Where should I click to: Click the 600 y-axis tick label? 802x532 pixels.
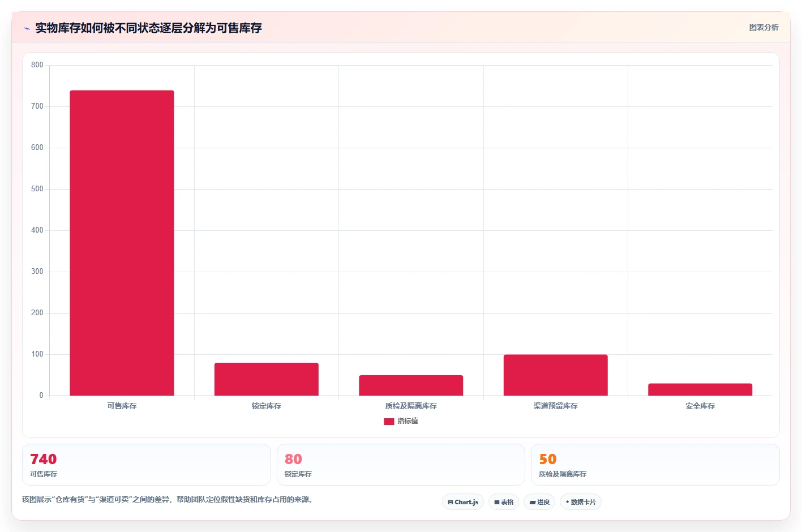coord(37,148)
